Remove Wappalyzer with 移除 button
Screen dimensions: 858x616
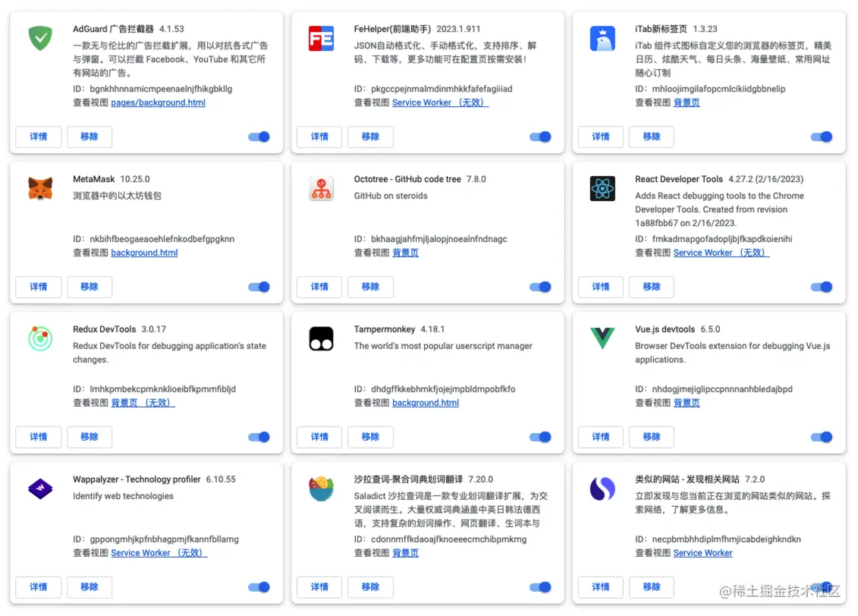coord(90,587)
